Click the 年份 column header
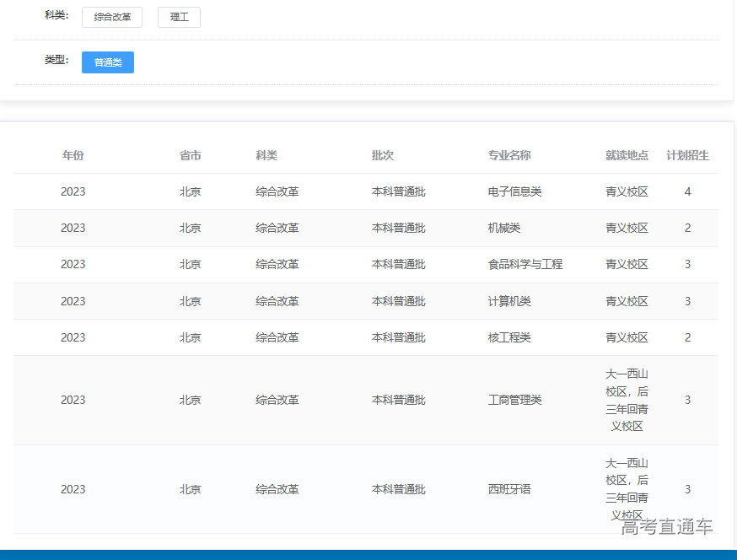The image size is (737, 560). (73, 155)
